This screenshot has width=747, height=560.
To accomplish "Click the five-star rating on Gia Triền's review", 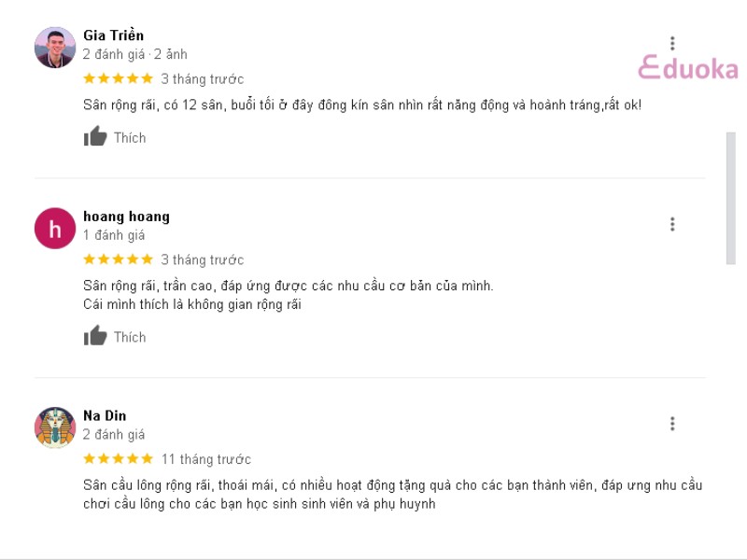I will tap(119, 78).
